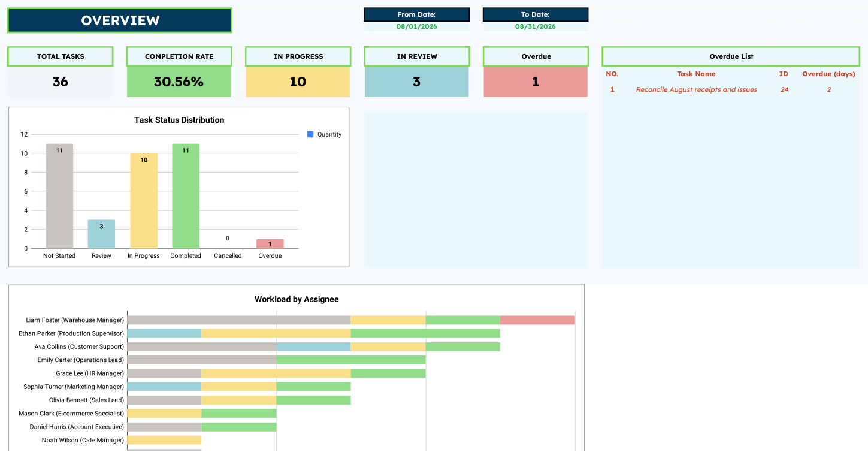The width and height of the screenshot is (868, 458).
Task: Select the gray Not Started bar
Action: point(59,196)
